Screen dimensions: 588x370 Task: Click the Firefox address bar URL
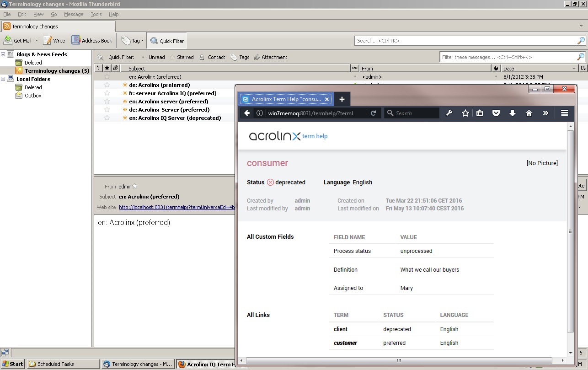(311, 113)
